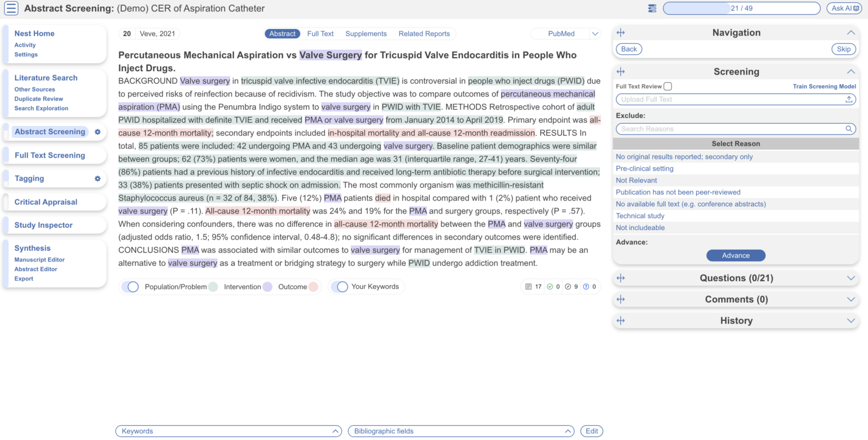Toggle the Population/Problem highlight
Image resolution: width=868 pixels, height=440 pixels.
click(131, 286)
